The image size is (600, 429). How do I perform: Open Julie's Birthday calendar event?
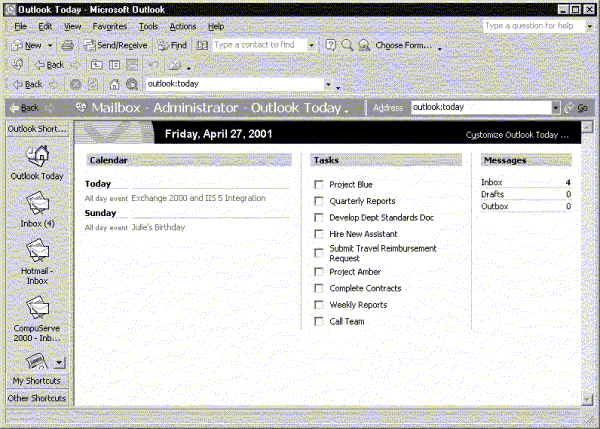pyautogui.click(x=158, y=227)
